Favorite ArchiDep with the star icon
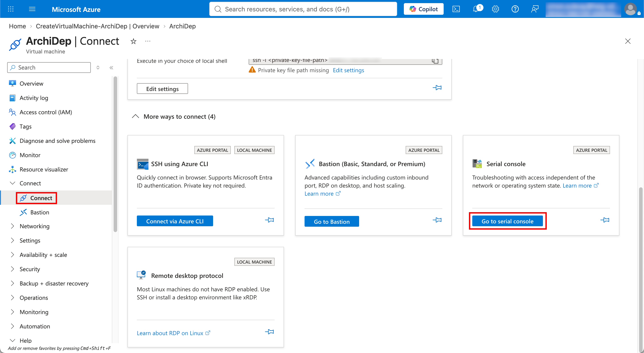Image resolution: width=644 pixels, height=353 pixels. coord(133,41)
